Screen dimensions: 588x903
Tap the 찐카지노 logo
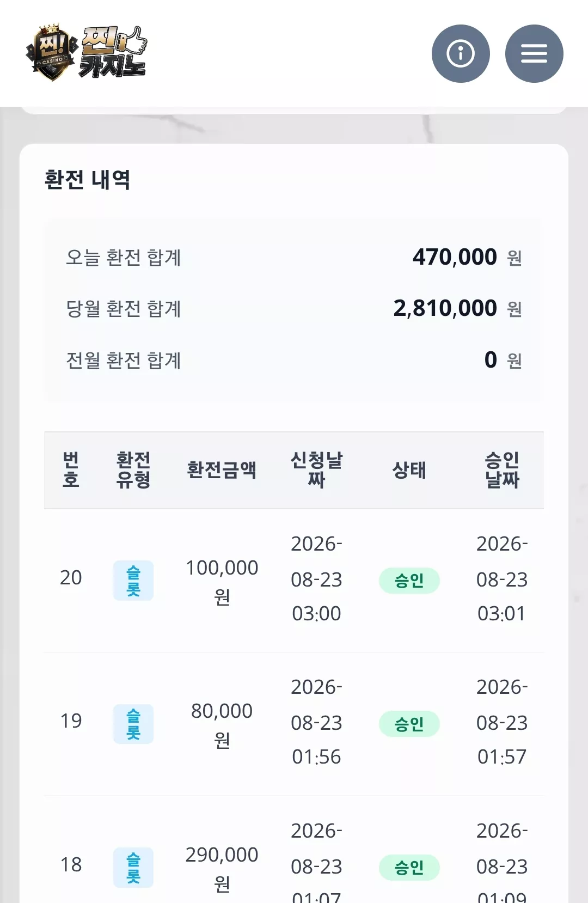pyautogui.click(x=86, y=53)
